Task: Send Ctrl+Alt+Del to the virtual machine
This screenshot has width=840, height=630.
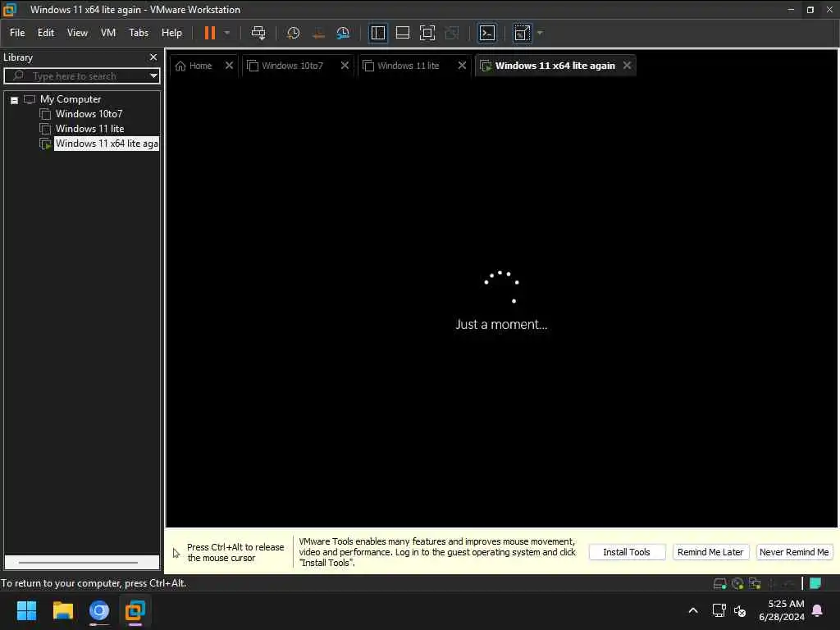Action: [x=258, y=33]
